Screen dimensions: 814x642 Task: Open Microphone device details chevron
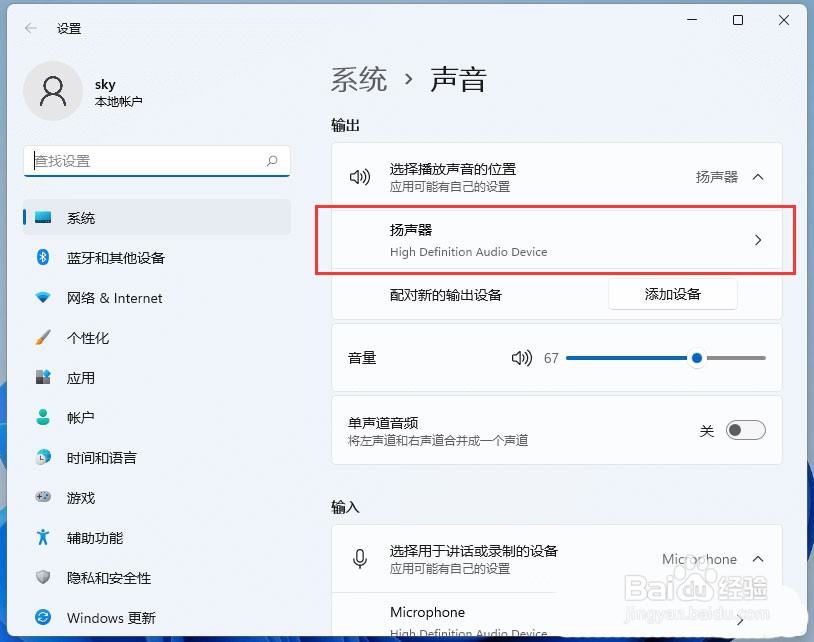click(740, 621)
